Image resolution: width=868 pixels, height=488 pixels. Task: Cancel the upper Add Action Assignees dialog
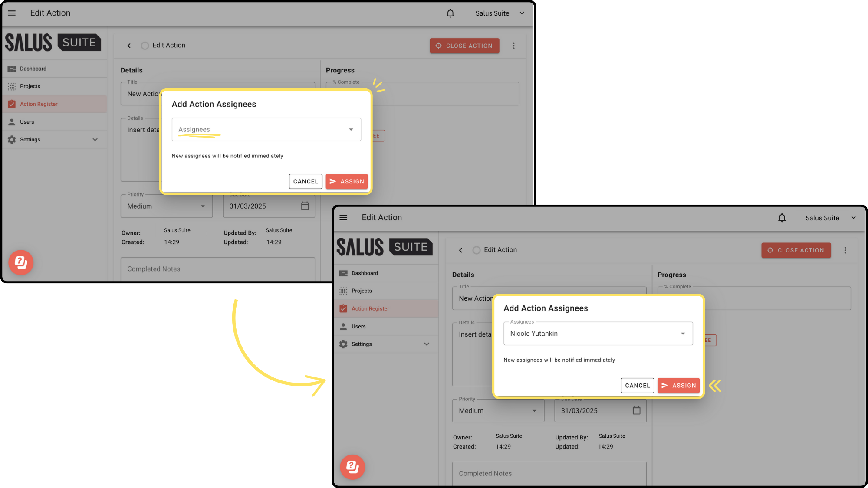306,181
